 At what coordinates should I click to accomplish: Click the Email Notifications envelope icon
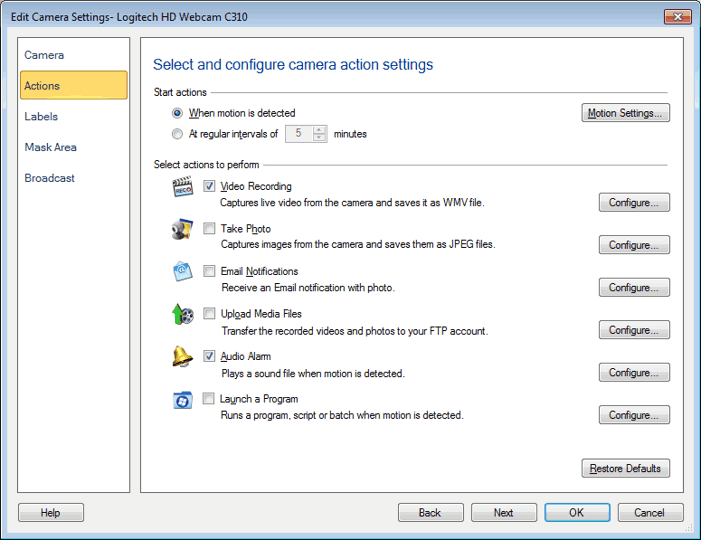point(183,271)
